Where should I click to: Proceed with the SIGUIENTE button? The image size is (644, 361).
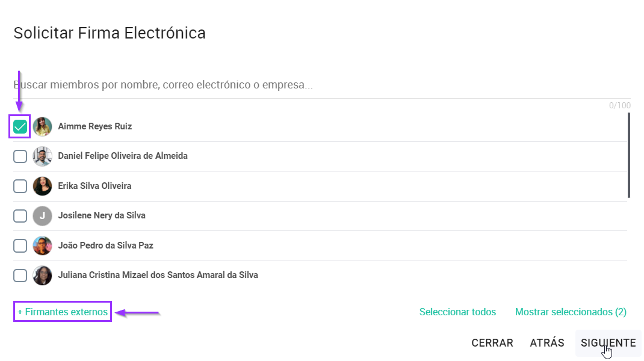pos(608,343)
